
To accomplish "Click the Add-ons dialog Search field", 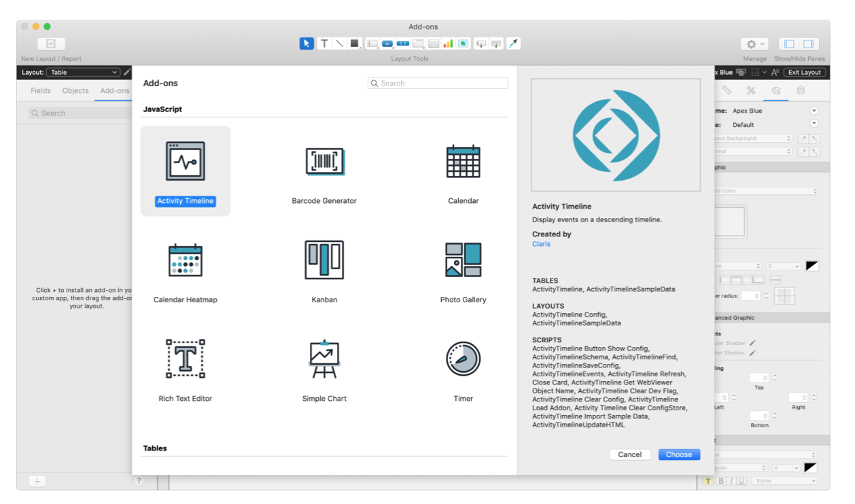I will coord(438,83).
